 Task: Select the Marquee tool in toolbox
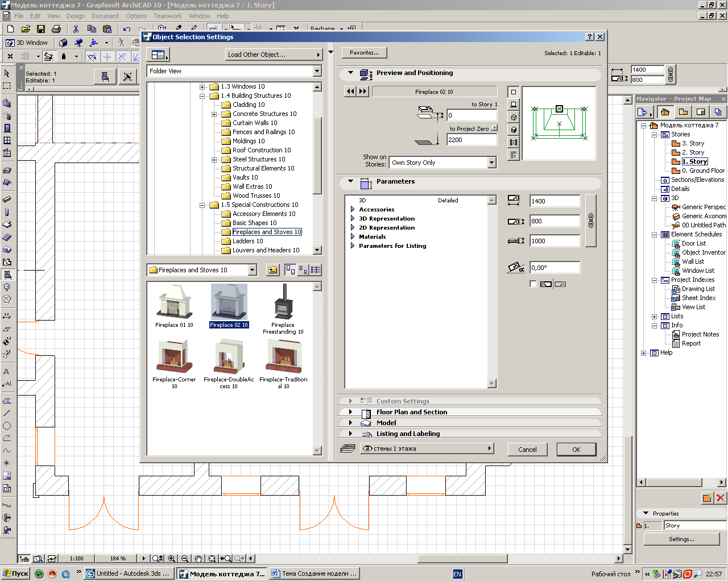click(x=7, y=86)
